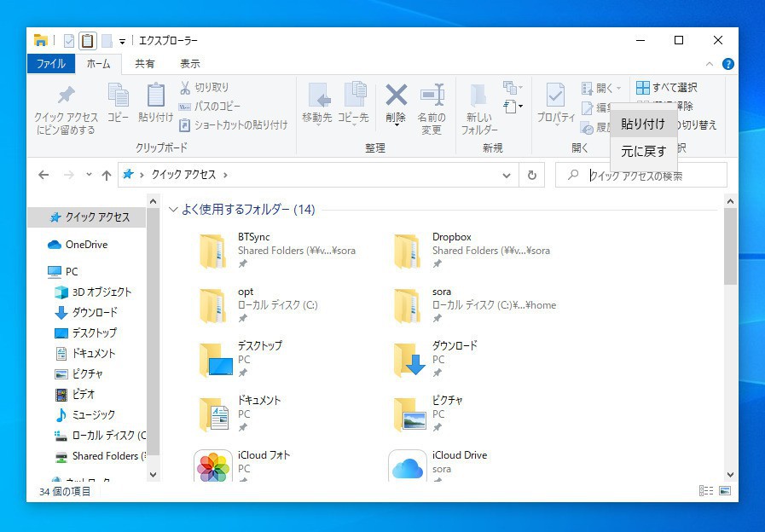765x532 pixels.
Task: Click the 名前の変更 rename icon
Action: click(432, 95)
